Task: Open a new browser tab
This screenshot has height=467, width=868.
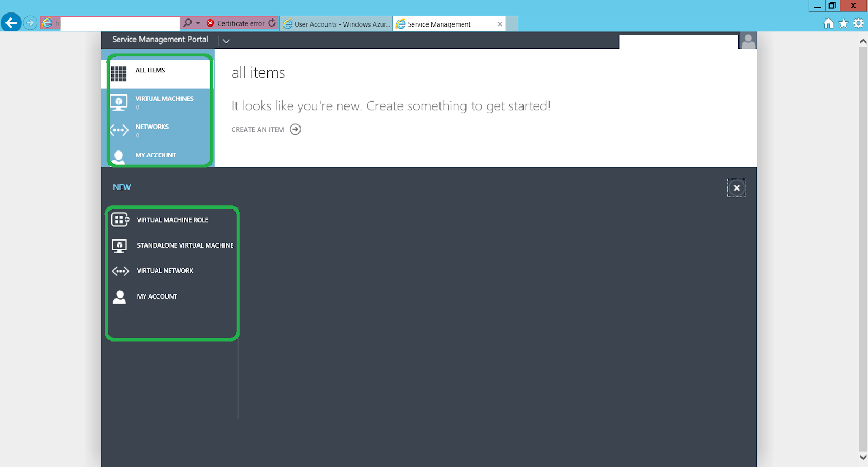Action: [x=512, y=24]
